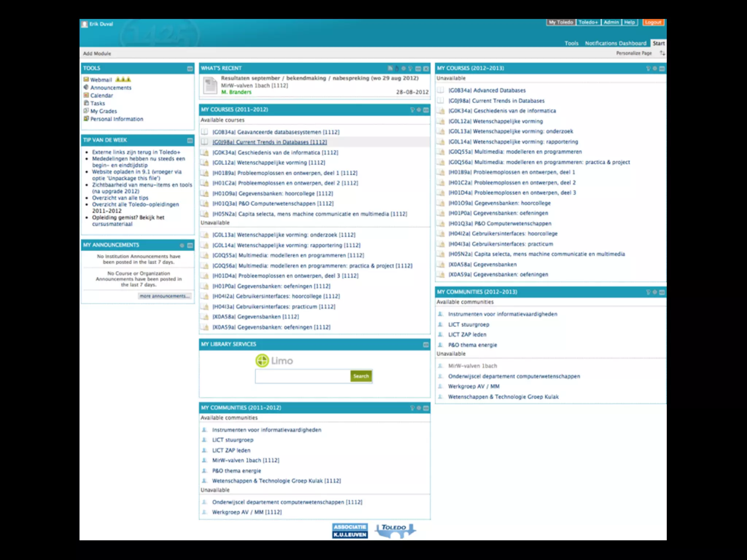Viewport: 747px width, 560px height.
Task: Click the What's Recent document thumbnail
Action: (x=210, y=86)
